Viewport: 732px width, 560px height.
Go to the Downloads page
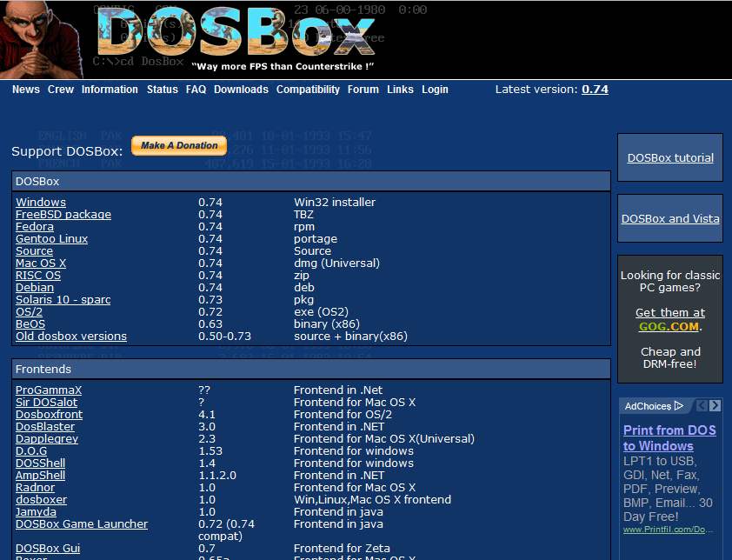(241, 90)
